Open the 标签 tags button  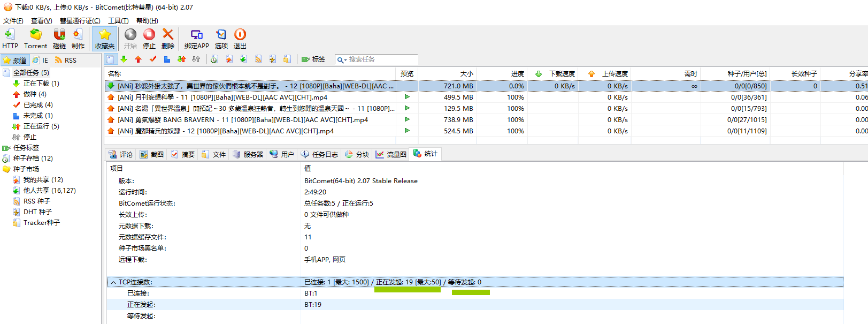313,59
